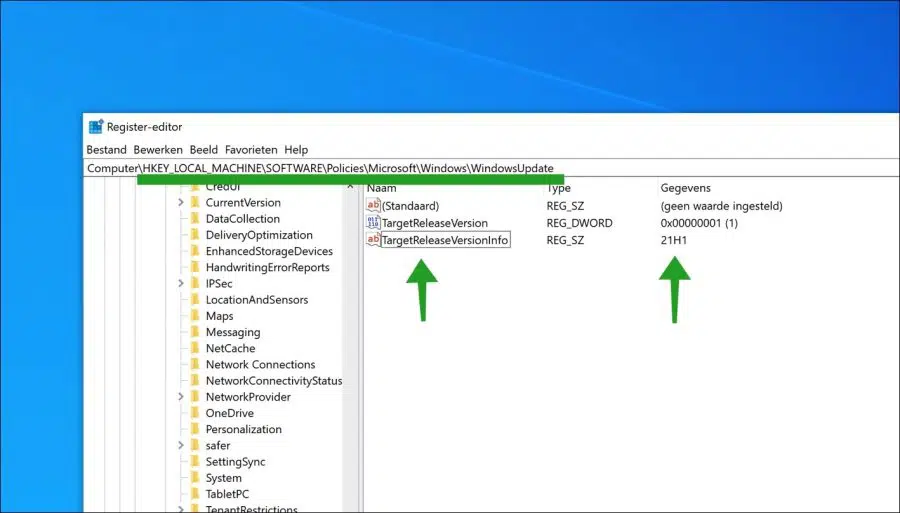This screenshot has width=900, height=513.
Task: Open the Favorieten menu
Action: click(x=251, y=150)
